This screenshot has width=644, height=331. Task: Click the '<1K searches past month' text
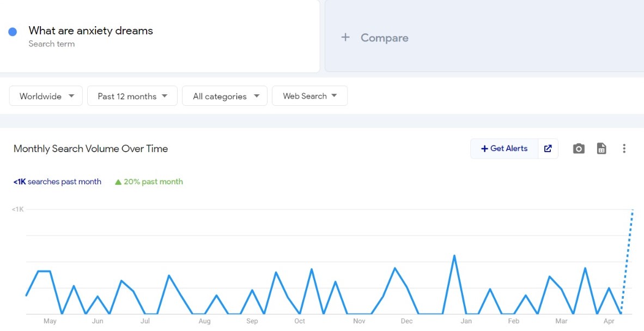(x=57, y=182)
